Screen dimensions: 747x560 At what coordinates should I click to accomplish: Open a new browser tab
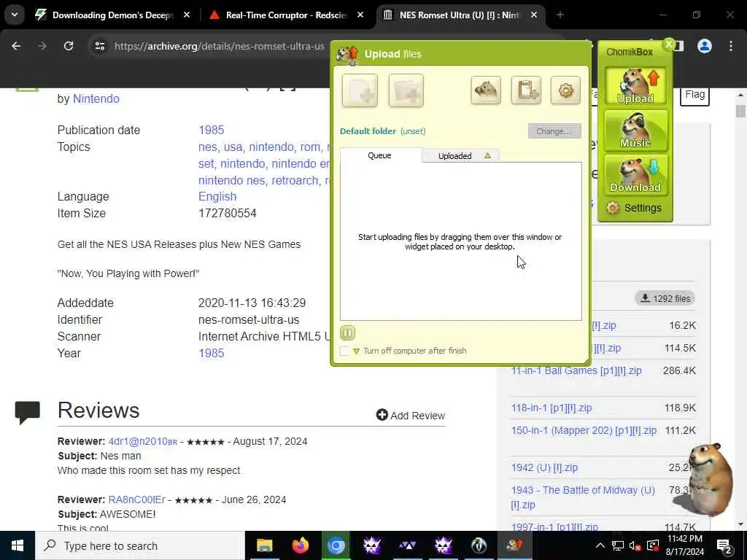[560, 15]
